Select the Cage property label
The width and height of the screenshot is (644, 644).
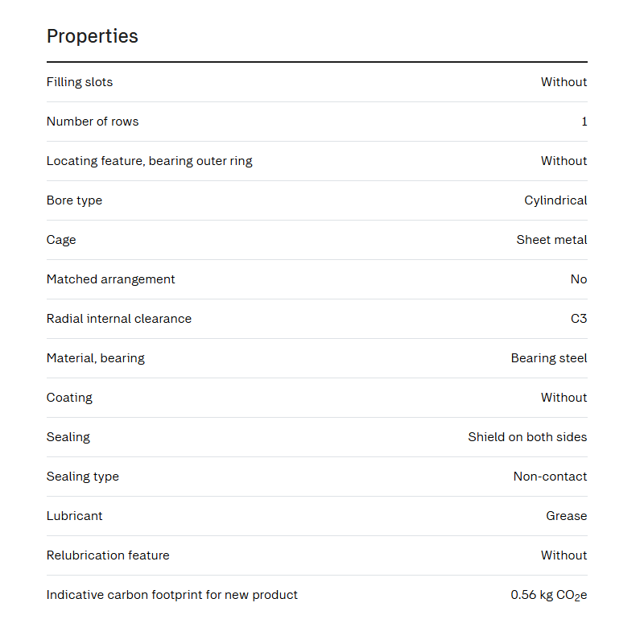click(61, 240)
